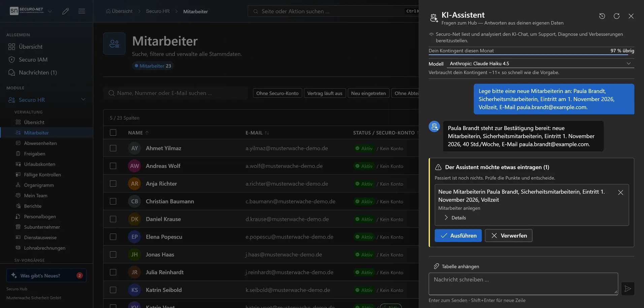Click the Lohnabrechnungen icon
Image resolution: width=644 pixels, height=308 pixels.
(18, 248)
